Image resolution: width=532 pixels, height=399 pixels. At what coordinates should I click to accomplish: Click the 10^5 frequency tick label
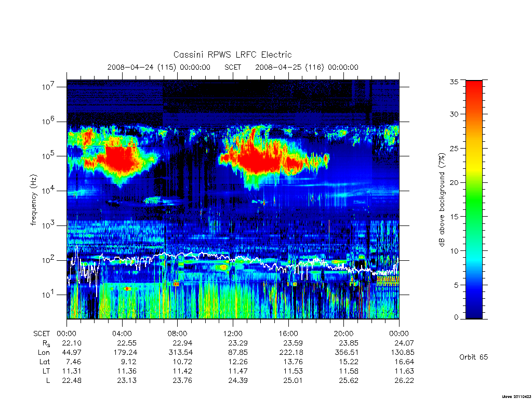(47, 156)
